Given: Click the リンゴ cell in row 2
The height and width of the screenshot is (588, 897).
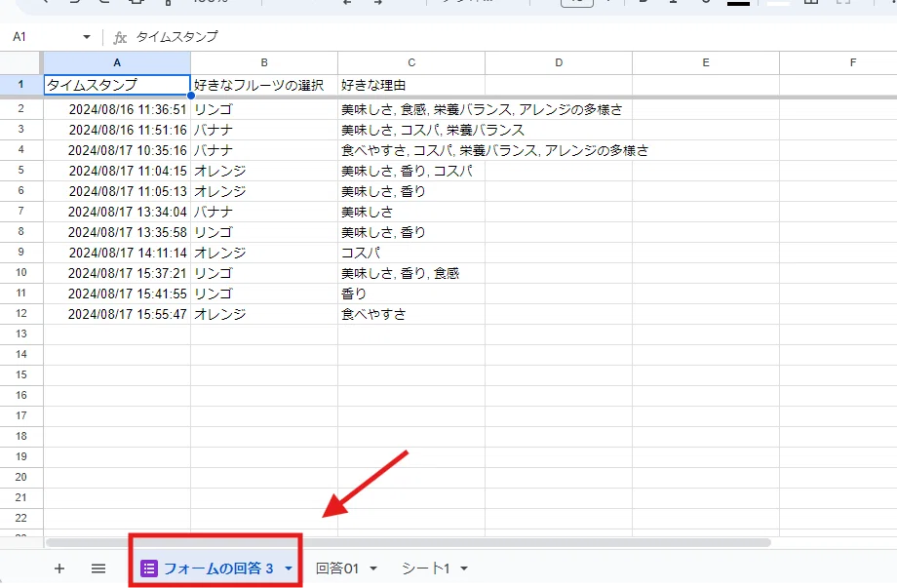Looking at the screenshot, I should 264,109.
